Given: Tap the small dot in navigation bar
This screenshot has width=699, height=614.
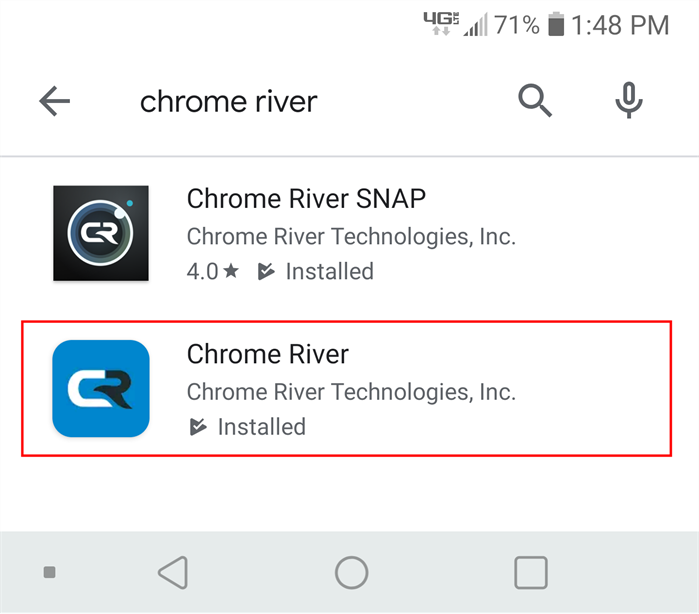Looking at the screenshot, I should (50, 573).
